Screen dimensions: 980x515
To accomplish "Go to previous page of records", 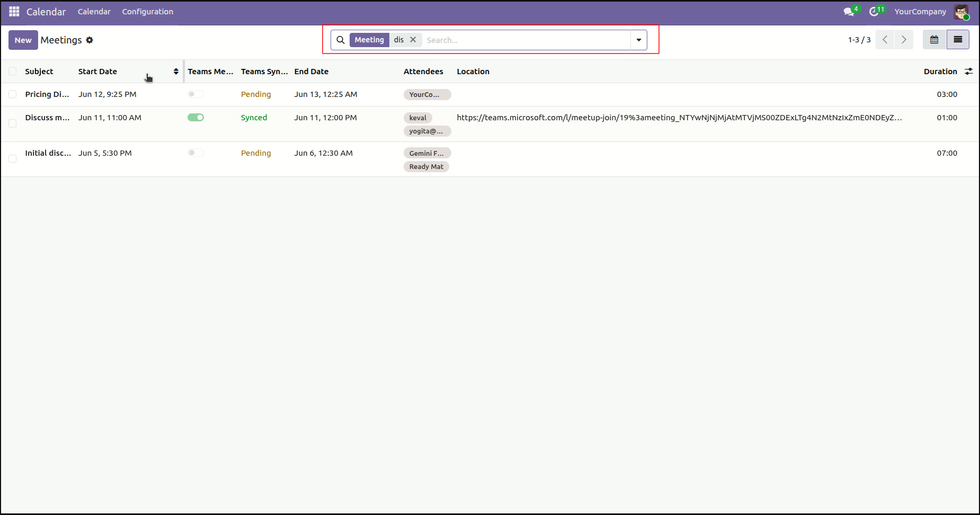I will [x=885, y=40].
